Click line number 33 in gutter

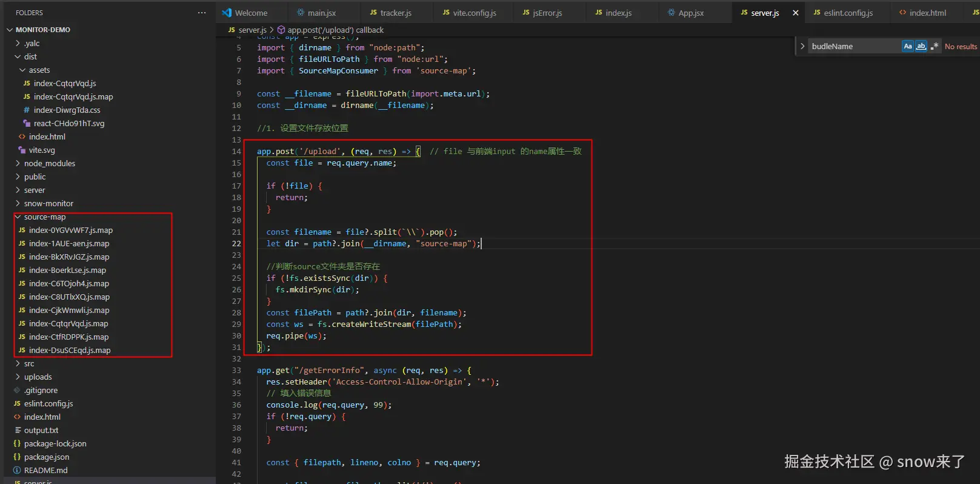[x=236, y=370]
